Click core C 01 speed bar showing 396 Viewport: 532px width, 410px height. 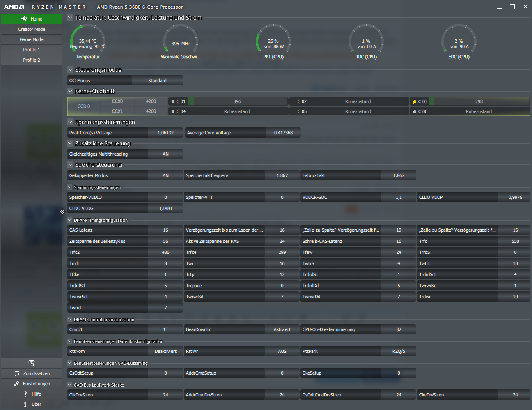coord(237,101)
